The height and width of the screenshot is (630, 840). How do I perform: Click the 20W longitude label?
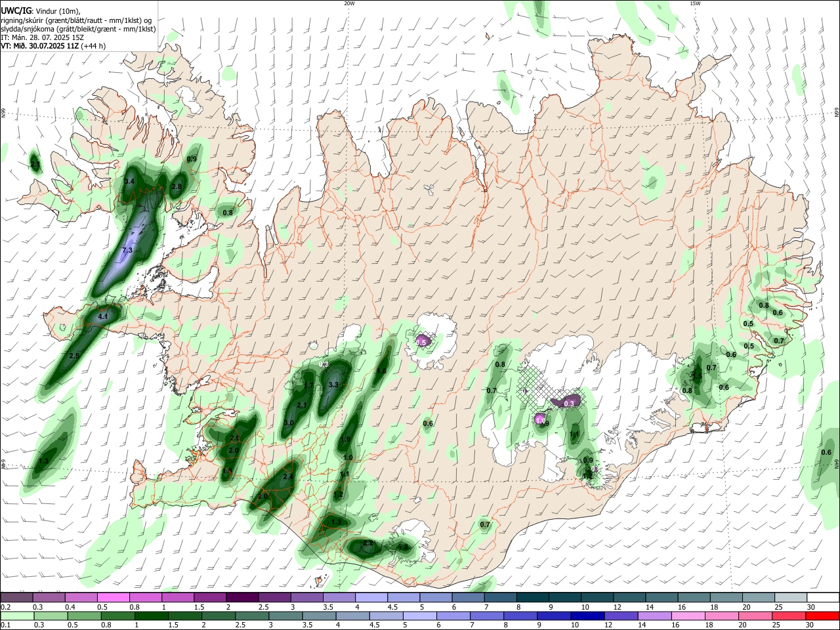[x=349, y=3]
